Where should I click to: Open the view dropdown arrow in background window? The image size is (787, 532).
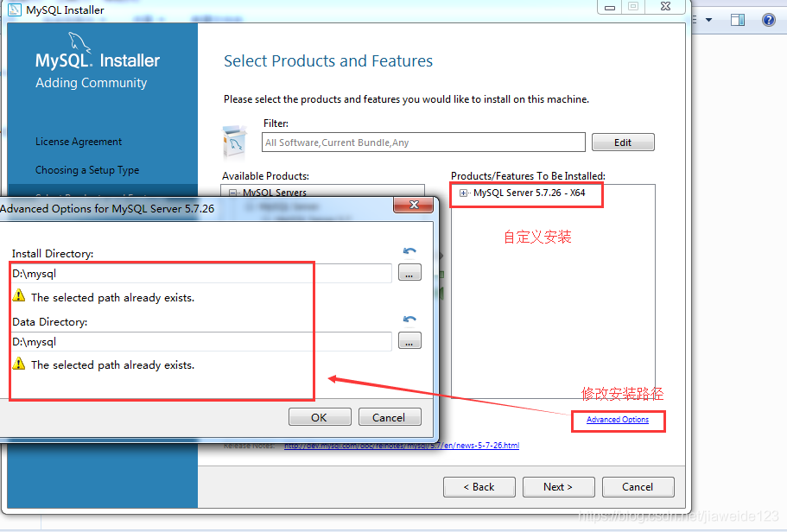[708, 20]
